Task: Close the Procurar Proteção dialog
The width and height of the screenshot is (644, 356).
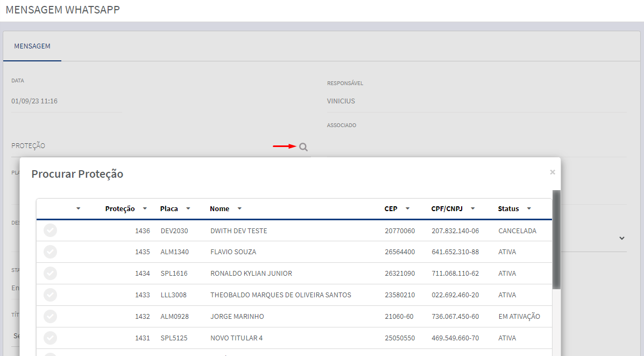Action: (553, 172)
